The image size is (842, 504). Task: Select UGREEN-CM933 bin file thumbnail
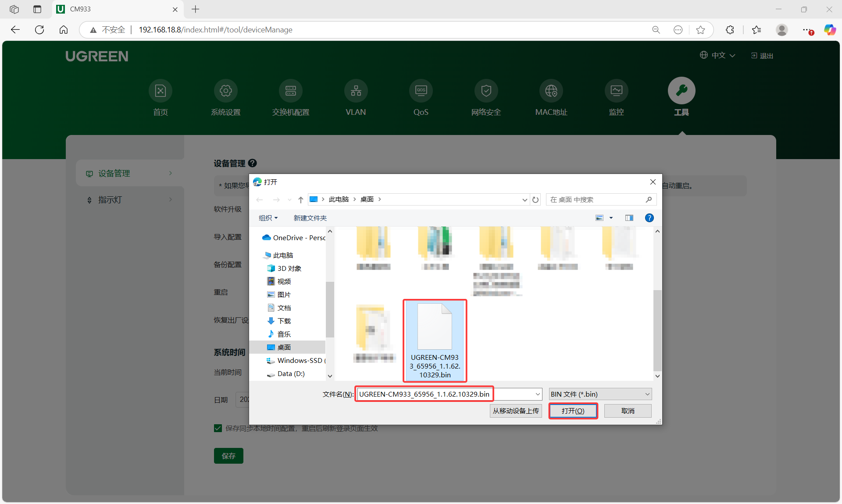(435, 340)
